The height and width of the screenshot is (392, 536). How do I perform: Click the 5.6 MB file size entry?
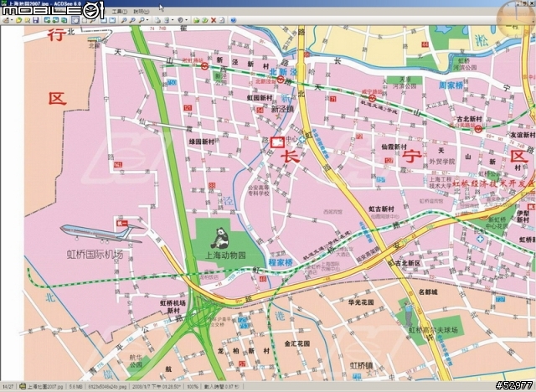(76, 386)
